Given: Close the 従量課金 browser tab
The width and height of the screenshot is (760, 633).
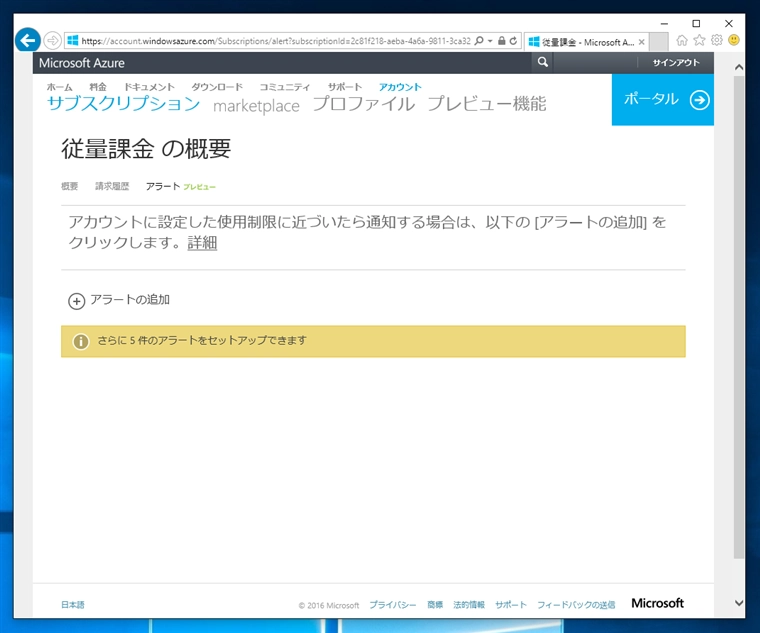Looking at the screenshot, I should coord(641,42).
